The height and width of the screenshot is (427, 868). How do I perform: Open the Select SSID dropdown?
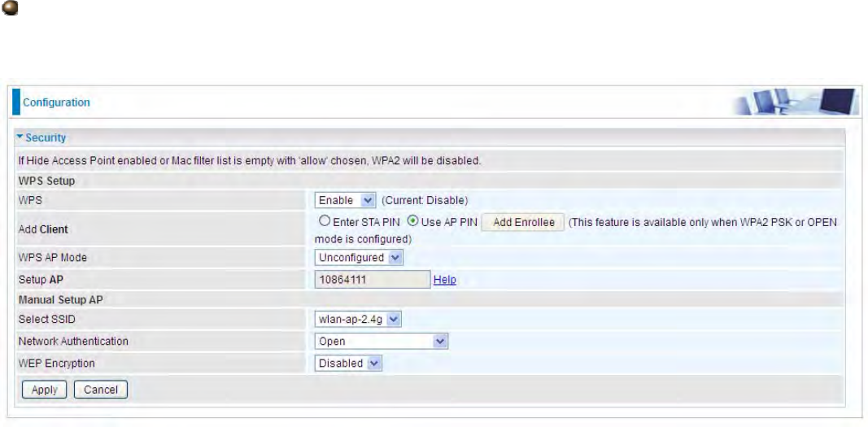click(x=358, y=319)
